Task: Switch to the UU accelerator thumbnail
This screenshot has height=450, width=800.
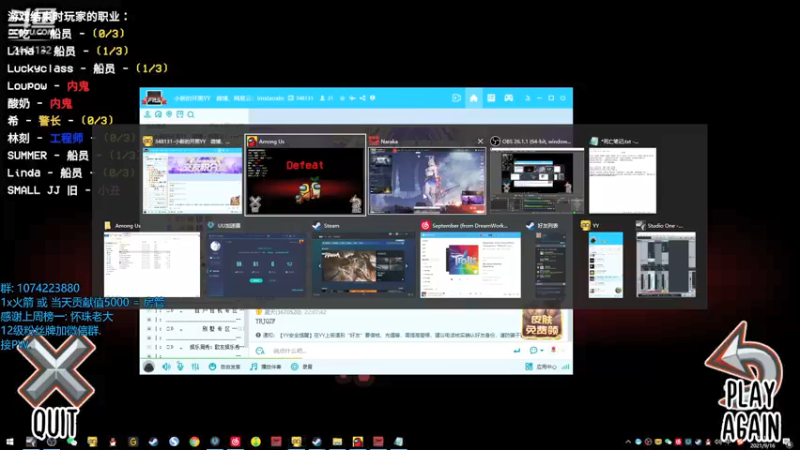Action: click(x=256, y=264)
